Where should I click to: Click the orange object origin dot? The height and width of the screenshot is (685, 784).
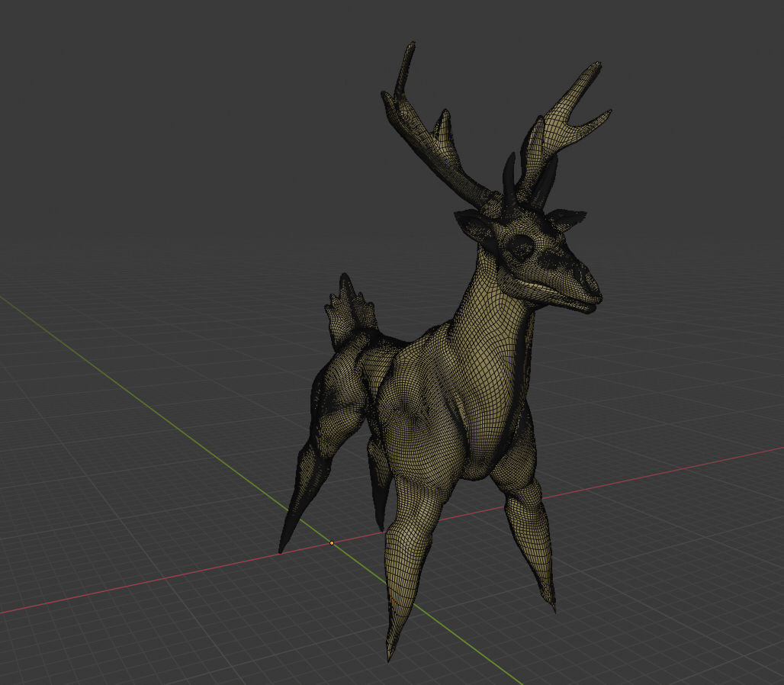coord(332,543)
